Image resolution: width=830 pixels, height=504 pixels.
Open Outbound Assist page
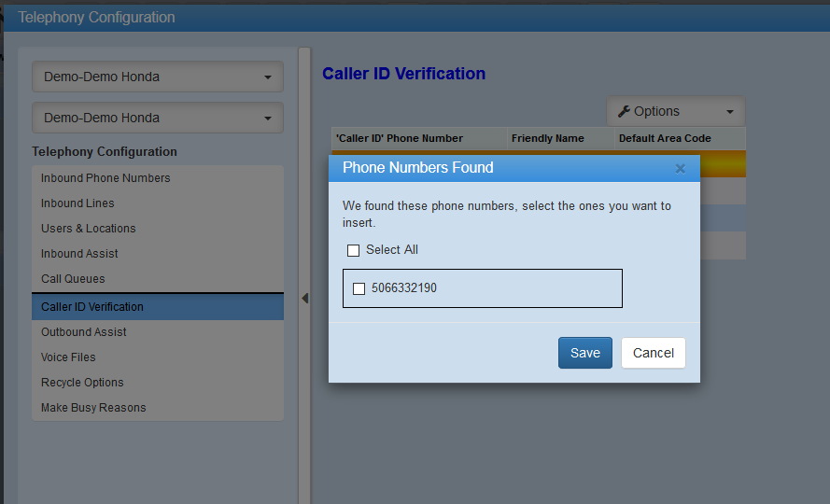84,332
